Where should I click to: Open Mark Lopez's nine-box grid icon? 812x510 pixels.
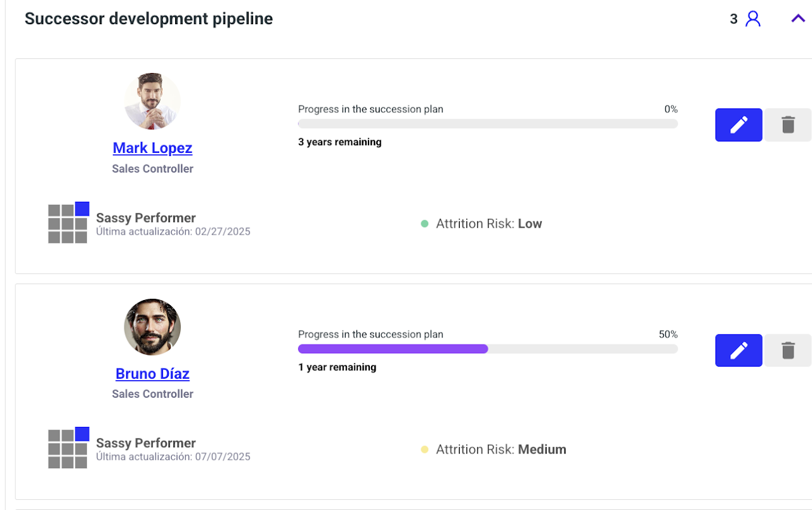(x=68, y=223)
